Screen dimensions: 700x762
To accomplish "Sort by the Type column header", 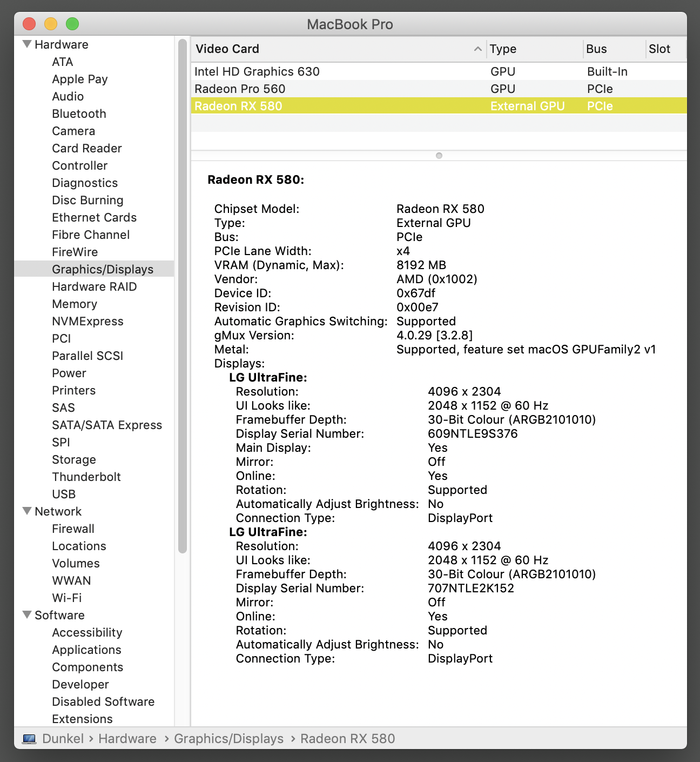I will pos(534,49).
